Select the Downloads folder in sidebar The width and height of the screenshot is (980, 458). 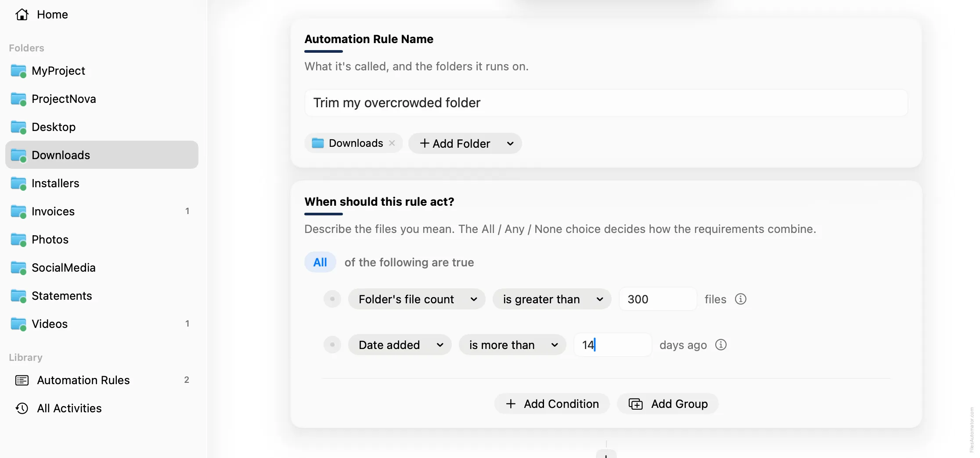101,155
